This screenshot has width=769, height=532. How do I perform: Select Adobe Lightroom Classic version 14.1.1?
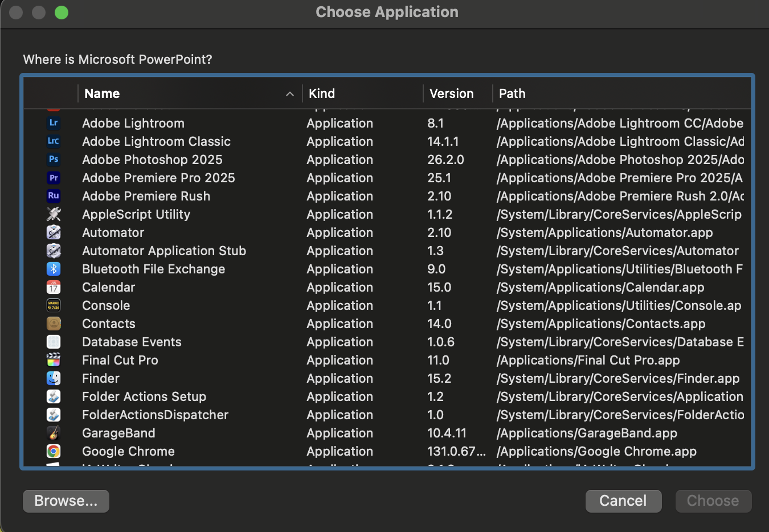(443, 141)
